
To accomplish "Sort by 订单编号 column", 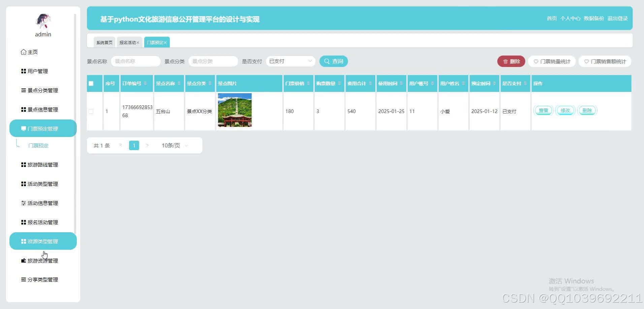I will [x=145, y=83].
